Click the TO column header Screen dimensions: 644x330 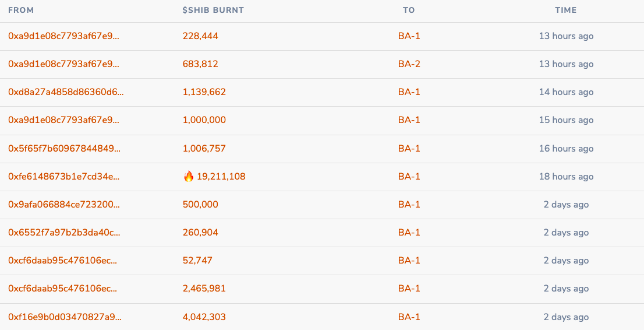click(409, 10)
